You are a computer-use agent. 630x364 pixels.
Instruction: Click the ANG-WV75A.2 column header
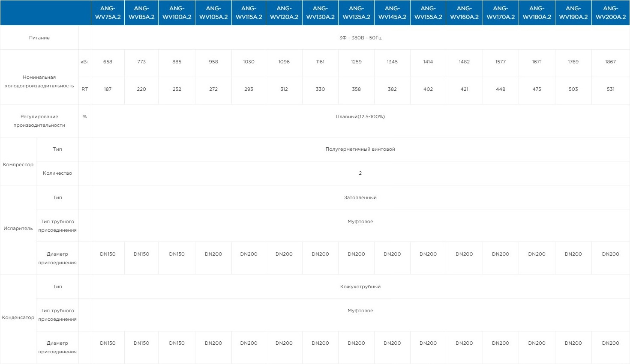108,13
